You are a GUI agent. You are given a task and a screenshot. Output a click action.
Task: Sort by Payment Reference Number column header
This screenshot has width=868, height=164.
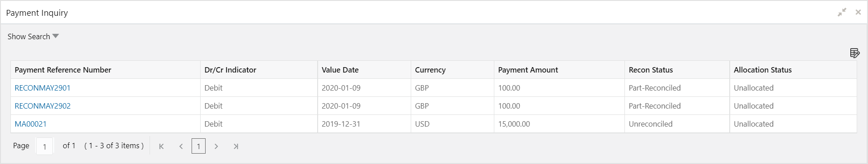63,70
